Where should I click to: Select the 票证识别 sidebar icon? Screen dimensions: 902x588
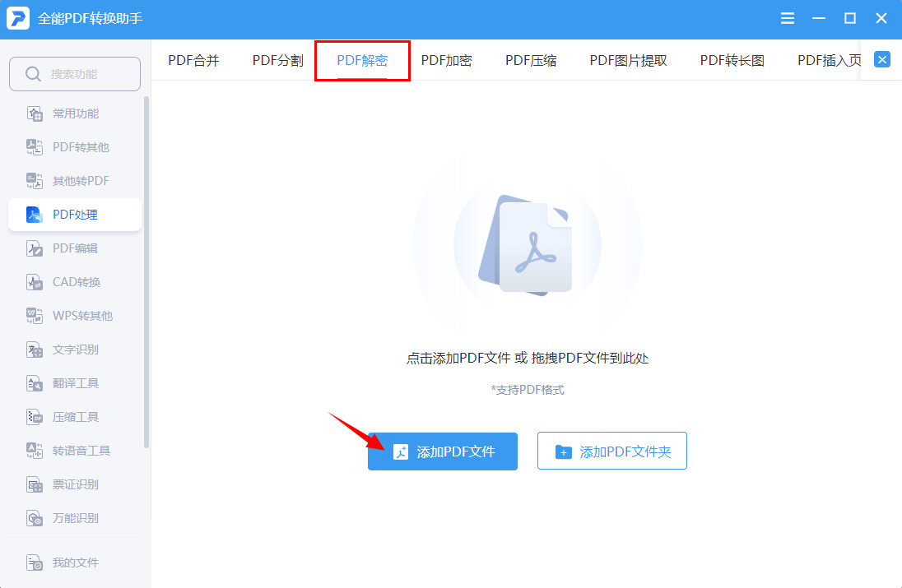[x=34, y=484]
